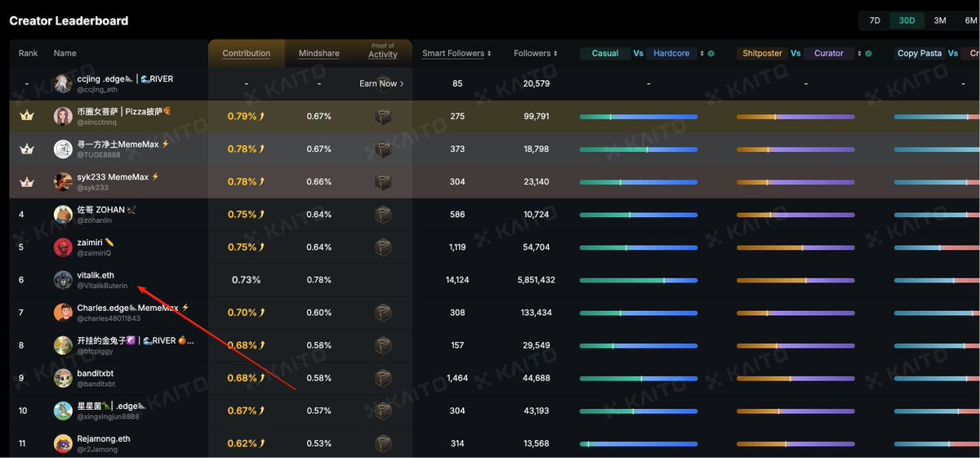980x458 pixels.
Task: Click the Copy Pasta label pill
Action: [920, 53]
